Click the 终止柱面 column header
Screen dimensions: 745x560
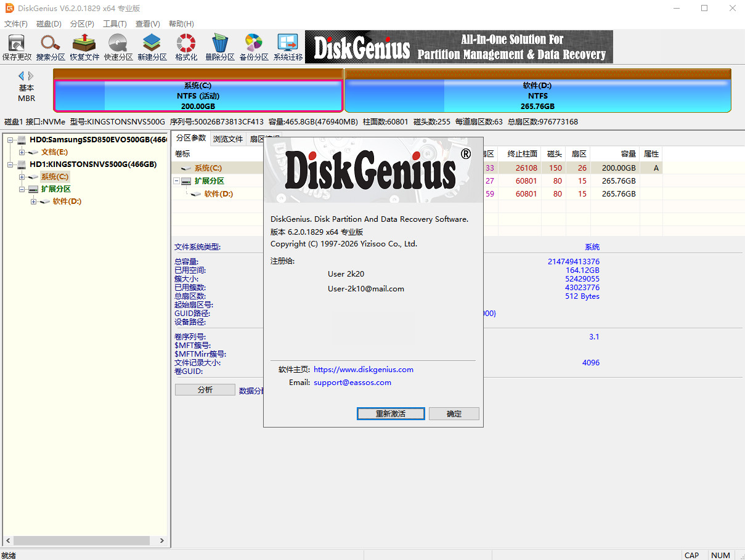[520, 154]
